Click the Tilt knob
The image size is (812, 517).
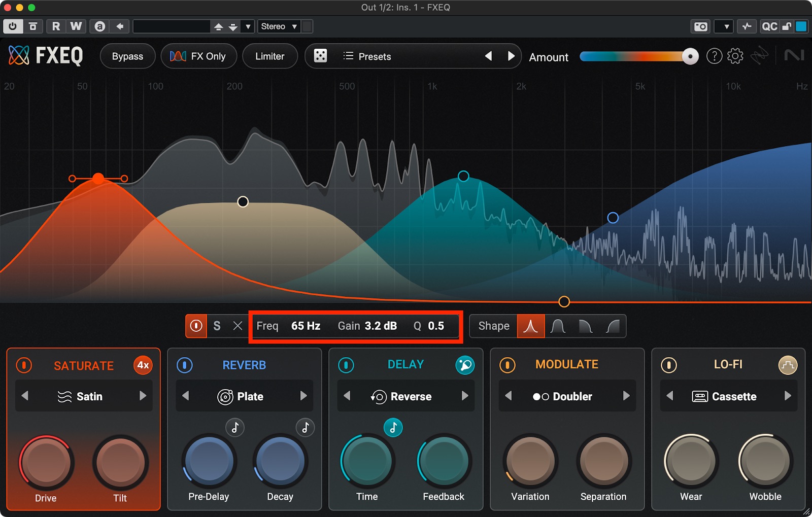coord(120,462)
